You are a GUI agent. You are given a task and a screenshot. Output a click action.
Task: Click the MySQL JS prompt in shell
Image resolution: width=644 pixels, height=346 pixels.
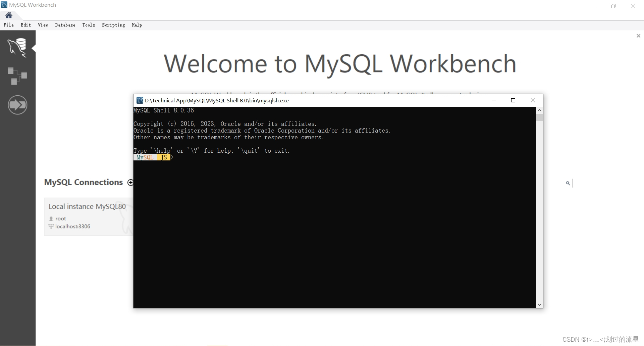[x=153, y=157]
